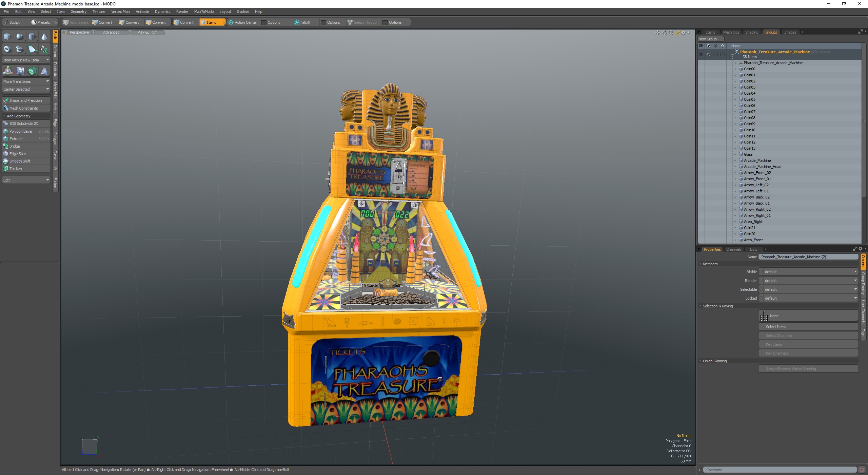868x475 pixels.
Task: Click the Action Center button
Action: (243, 22)
